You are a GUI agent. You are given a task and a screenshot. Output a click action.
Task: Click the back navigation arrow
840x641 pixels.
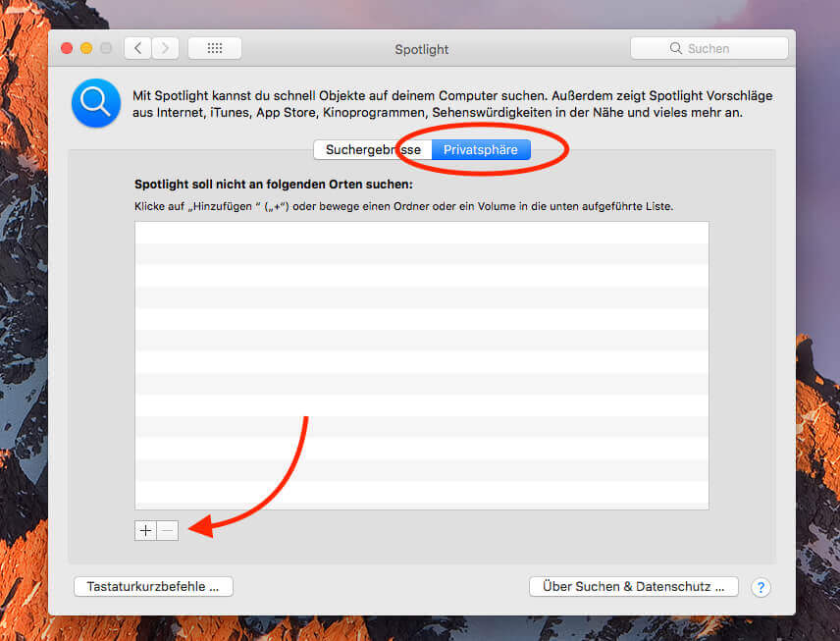(137, 48)
